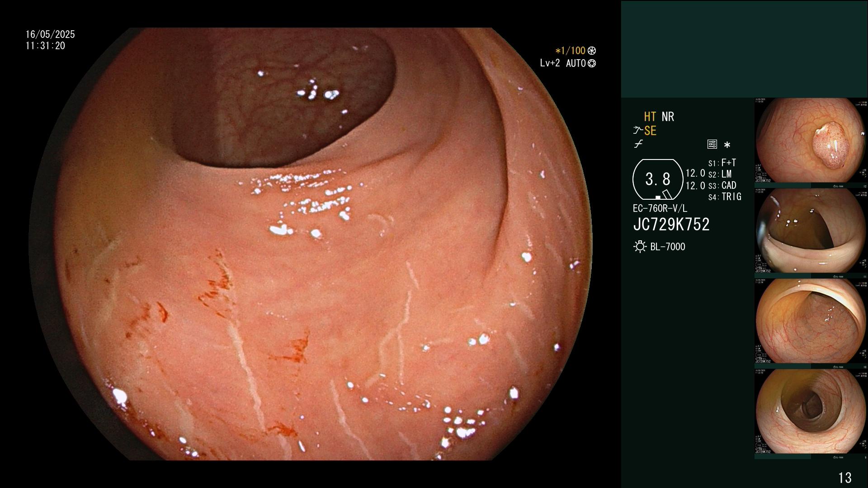This screenshot has height=488, width=868.
Task: Click the structure enhancement icon beside SE
Action: pos(638,131)
